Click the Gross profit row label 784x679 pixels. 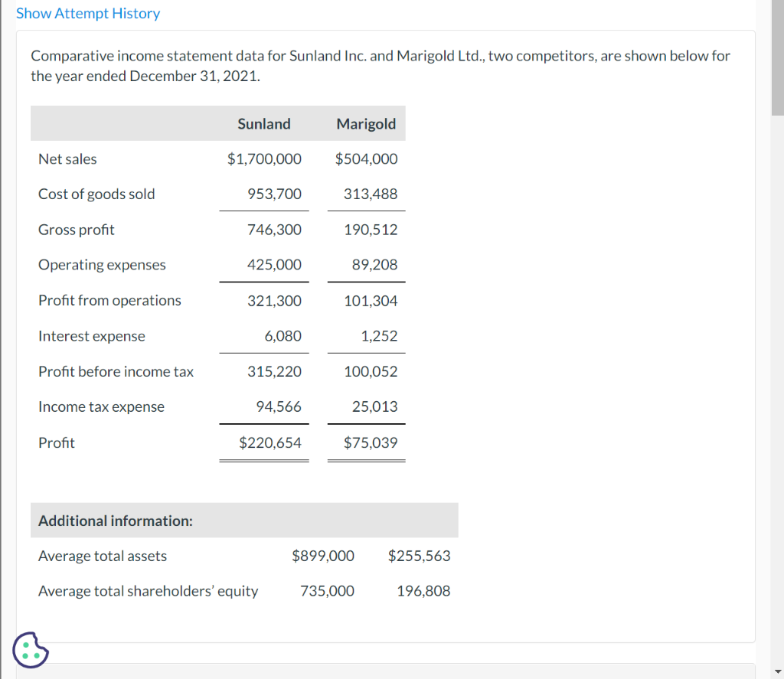tap(76, 229)
